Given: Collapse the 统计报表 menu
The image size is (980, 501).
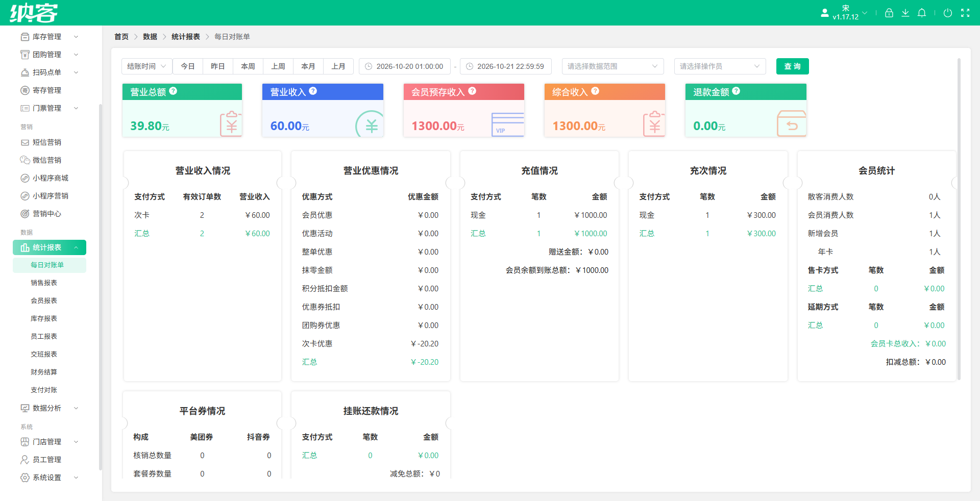Looking at the screenshot, I should pos(50,247).
